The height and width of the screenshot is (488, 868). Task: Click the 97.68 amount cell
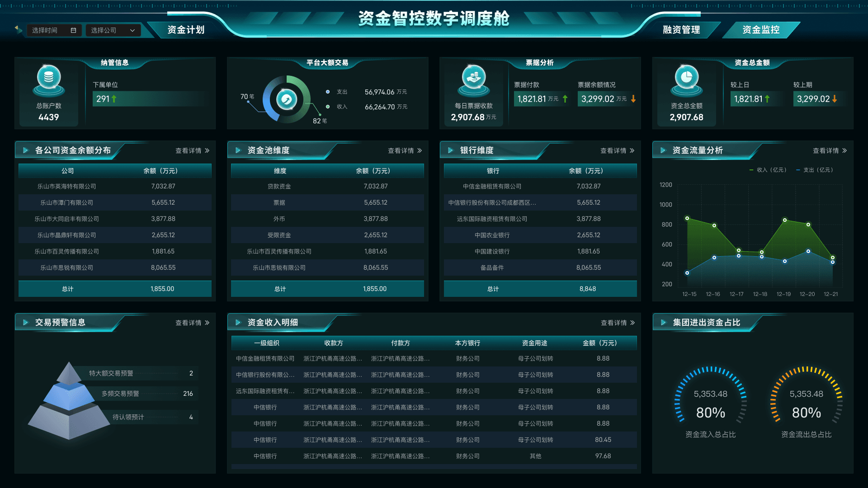pyautogui.click(x=603, y=456)
